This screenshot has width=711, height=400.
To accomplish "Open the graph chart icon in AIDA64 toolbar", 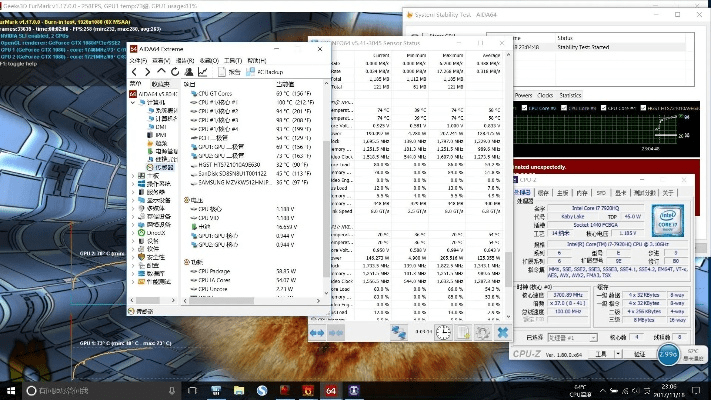I will 203,72.
